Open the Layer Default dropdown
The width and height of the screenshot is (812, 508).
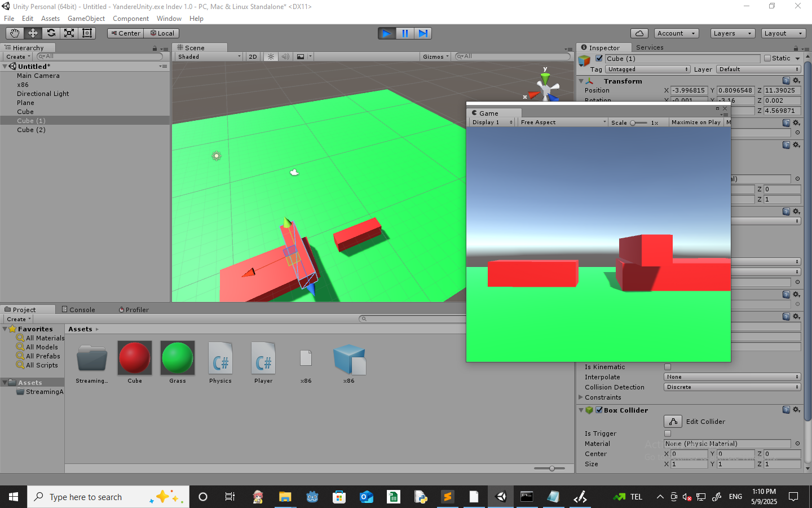pos(758,69)
